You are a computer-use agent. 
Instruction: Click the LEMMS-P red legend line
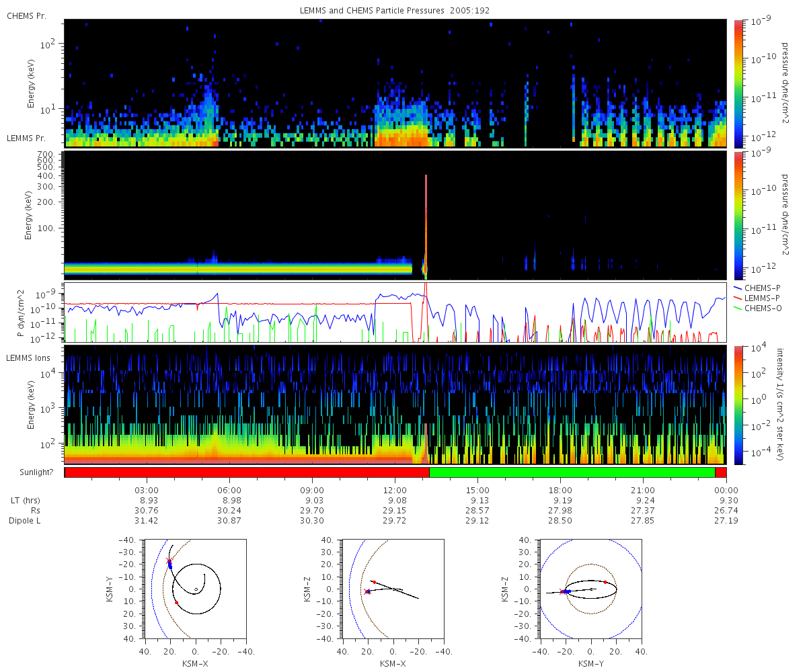[738, 298]
